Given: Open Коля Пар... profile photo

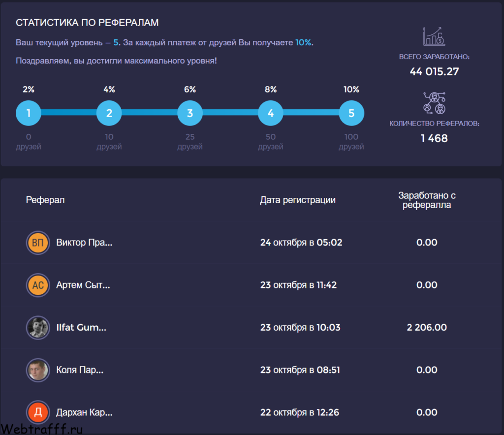Looking at the screenshot, I should (38, 370).
